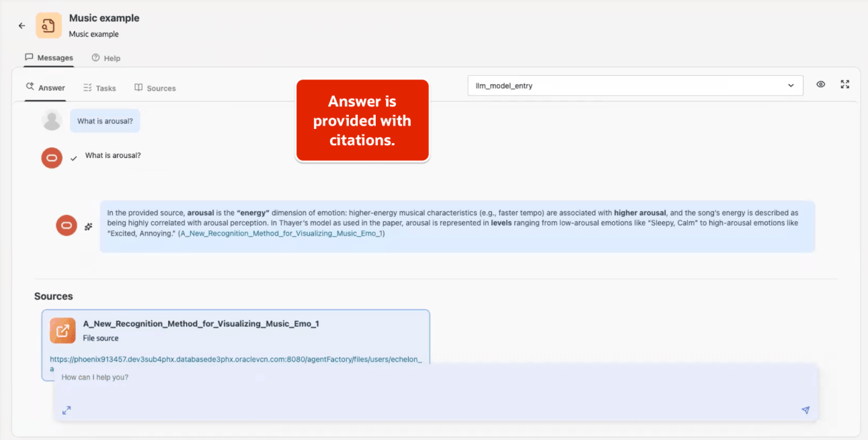The image size is (868, 440).
Task: Click the Sources heading
Action: [54, 296]
